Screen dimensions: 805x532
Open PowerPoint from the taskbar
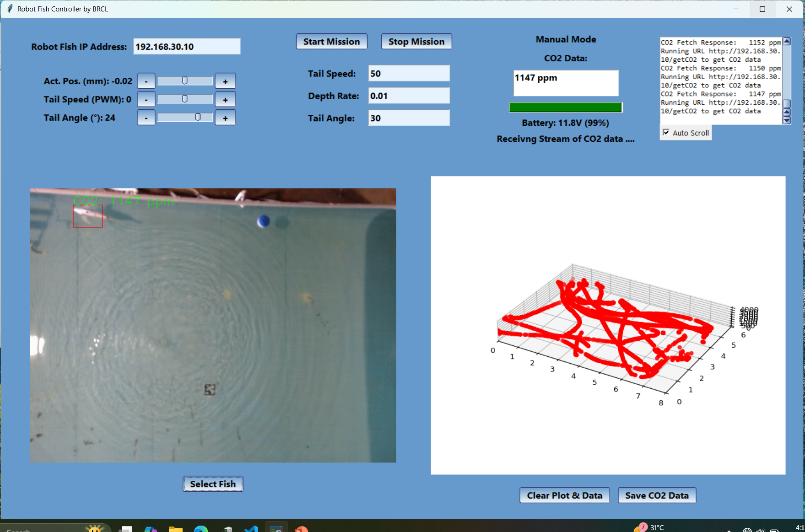point(301,529)
